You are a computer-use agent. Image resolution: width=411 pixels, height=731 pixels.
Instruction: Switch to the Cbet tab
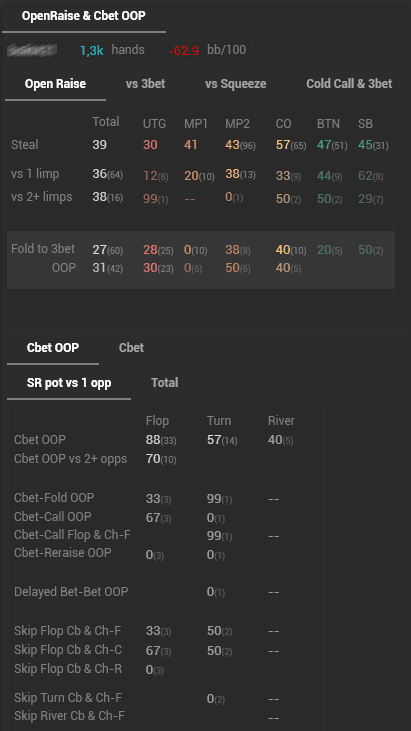coord(131,348)
